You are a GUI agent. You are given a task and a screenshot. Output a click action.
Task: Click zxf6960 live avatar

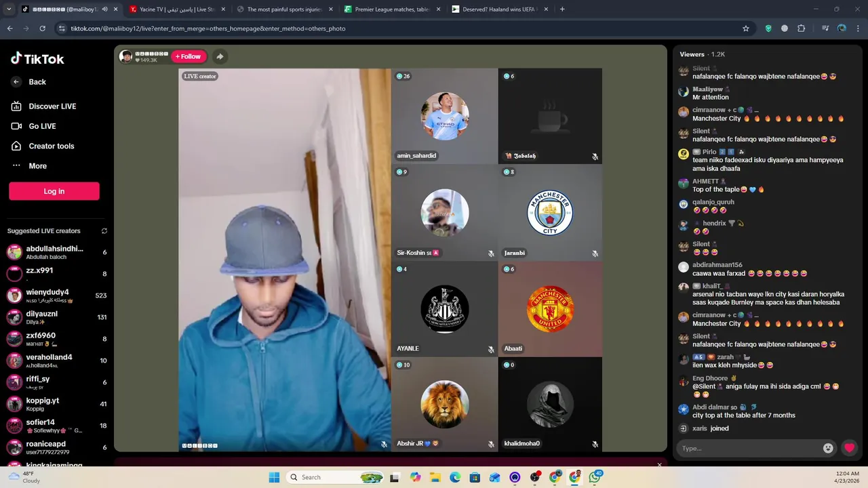14,339
